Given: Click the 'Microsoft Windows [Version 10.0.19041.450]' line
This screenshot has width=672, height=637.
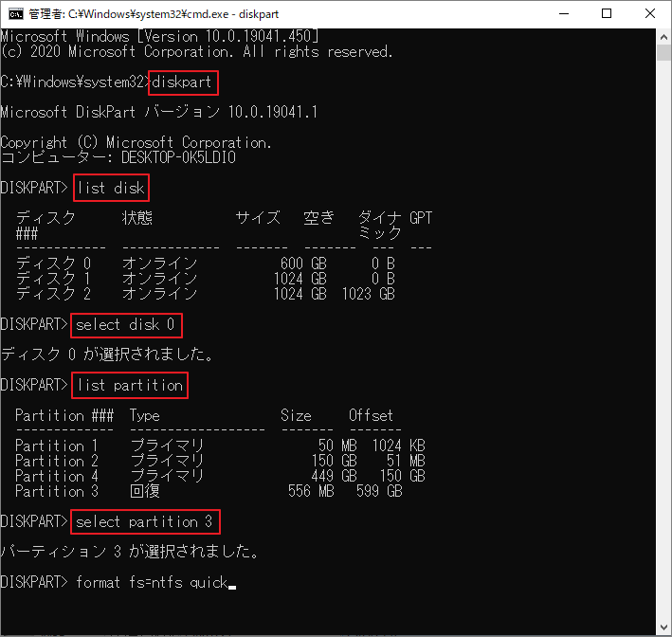Looking at the screenshot, I should click(x=159, y=36).
